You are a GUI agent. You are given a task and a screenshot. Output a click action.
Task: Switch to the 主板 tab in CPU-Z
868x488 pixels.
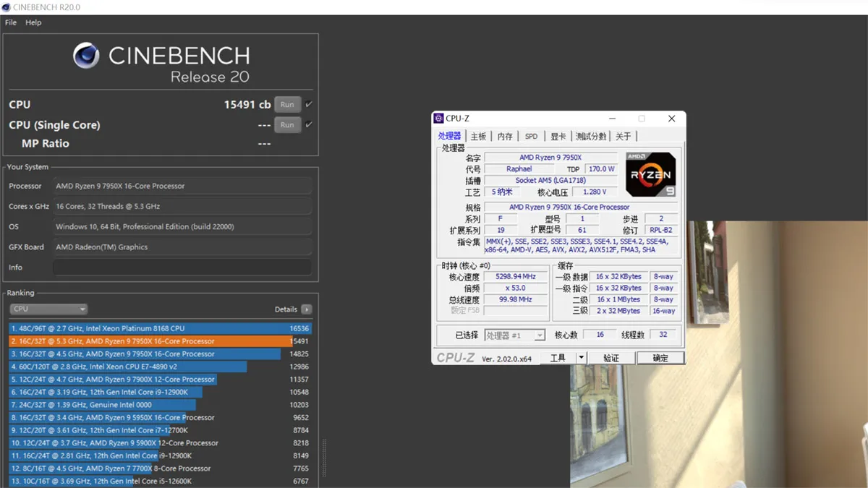point(478,137)
